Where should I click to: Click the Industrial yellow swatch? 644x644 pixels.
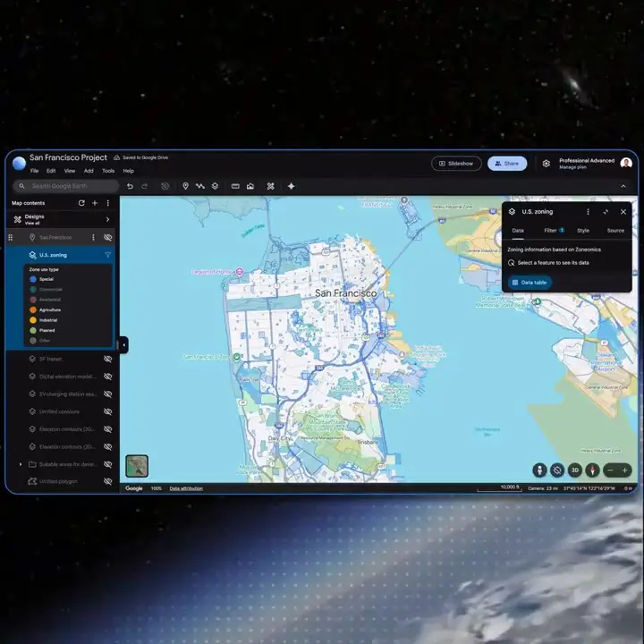tap(33, 320)
